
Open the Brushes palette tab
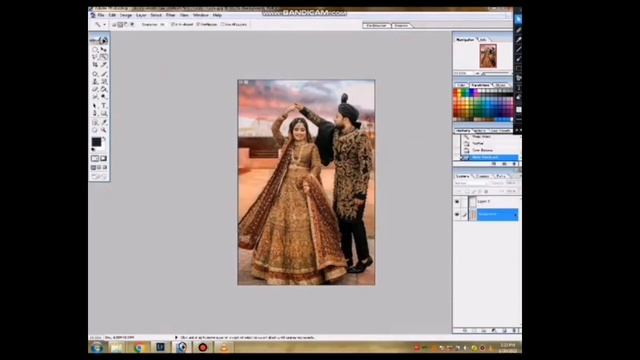[x=402, y=25]
